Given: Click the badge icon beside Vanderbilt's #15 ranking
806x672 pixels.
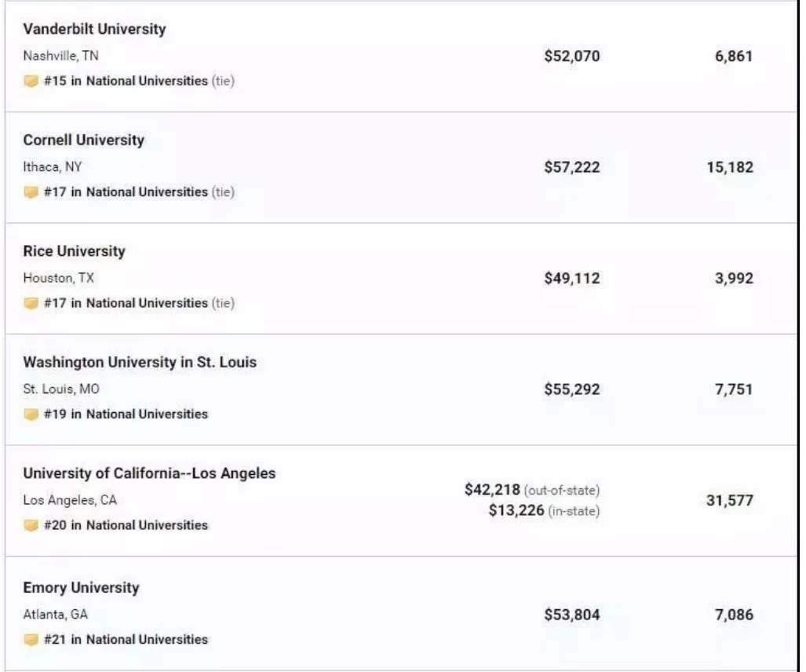Looking at the screenshot, I should click(x=31, y=81).
